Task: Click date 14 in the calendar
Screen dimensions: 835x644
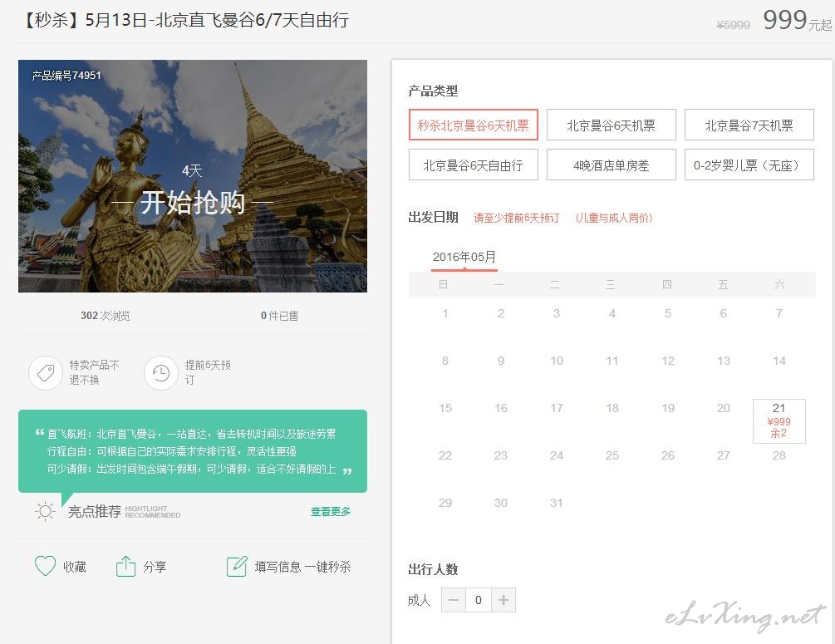Action: pos(779,361)
